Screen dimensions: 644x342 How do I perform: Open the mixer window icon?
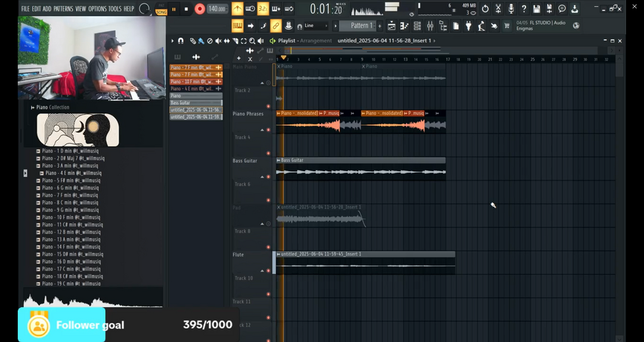(x=430, y=26)
